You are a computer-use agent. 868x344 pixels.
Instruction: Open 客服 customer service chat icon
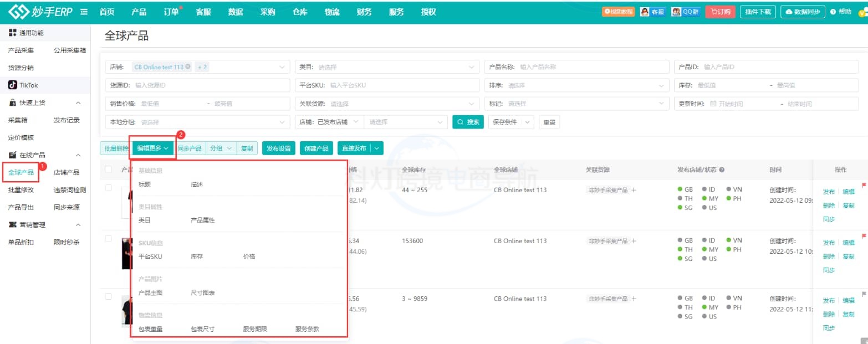coord(652,12)
